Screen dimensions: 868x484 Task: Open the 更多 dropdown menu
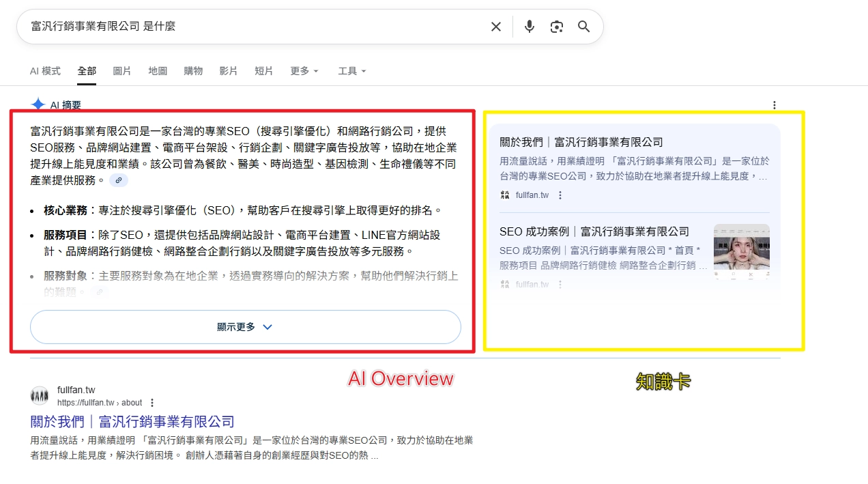pos(303,70)
